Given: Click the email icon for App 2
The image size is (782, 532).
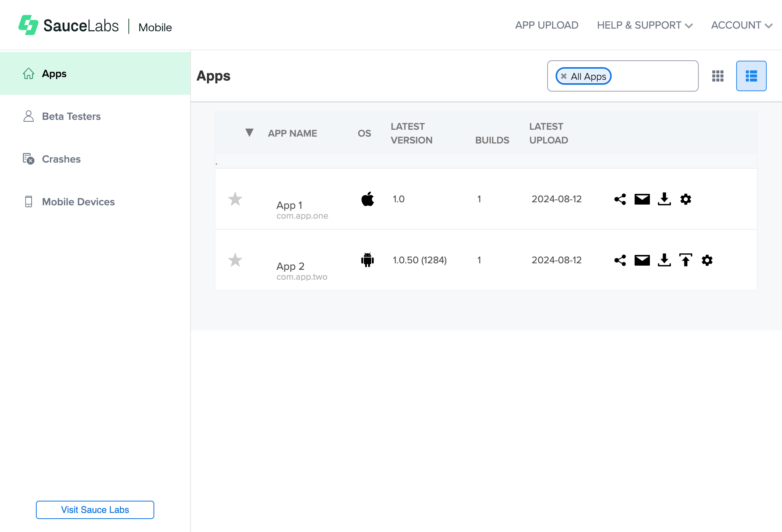Looking at the screenshot, I should pyautogui.click(x=643, y=260).
